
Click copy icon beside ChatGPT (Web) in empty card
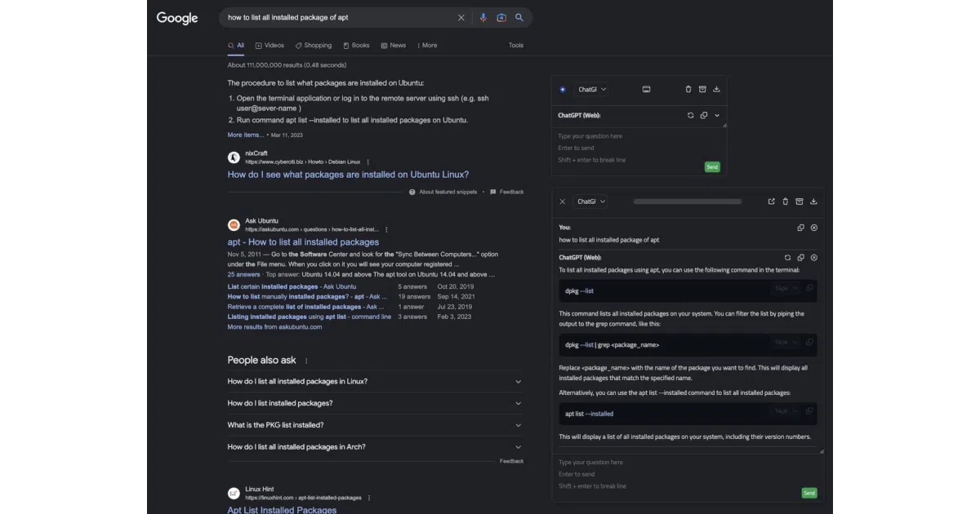[x=704, y=116]
